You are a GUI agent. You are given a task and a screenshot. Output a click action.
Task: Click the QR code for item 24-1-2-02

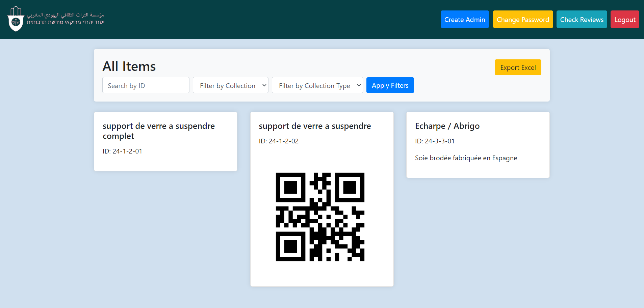[x=320, y=217]
